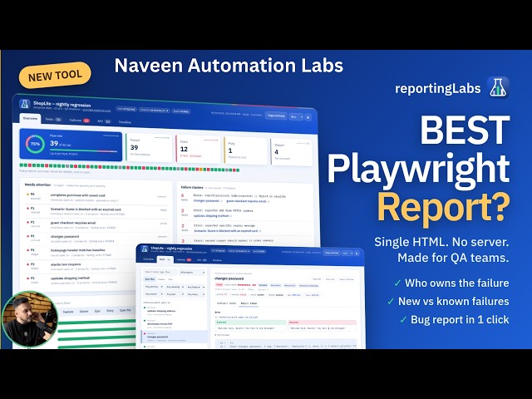
Task: Click the flask logo in the Tests report header
Action: (x=145, y=249)
